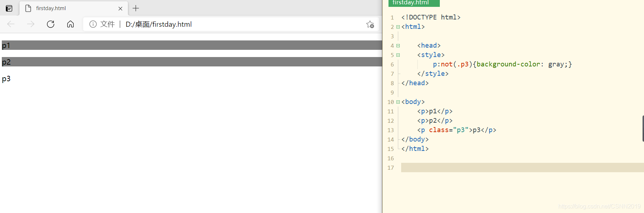
Task: Click line number 1 in the gutter
Action: pyautogui.click(x=392, y=17)
